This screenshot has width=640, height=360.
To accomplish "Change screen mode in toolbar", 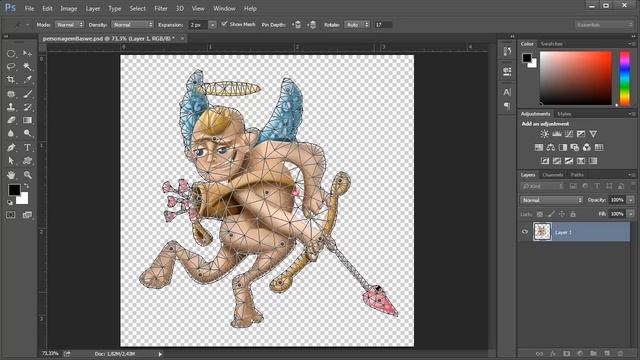I will pyautogui.click(x=27, y=215).
